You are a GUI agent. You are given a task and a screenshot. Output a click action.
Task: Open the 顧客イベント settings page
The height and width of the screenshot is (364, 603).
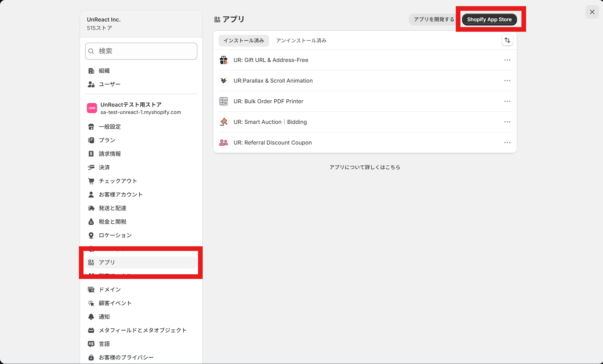[x=141, y=303]
